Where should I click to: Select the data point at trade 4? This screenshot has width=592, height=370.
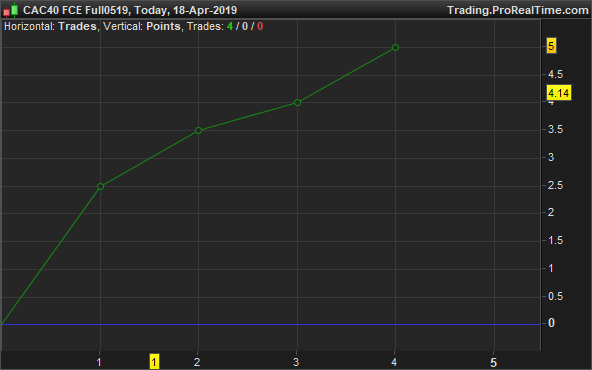click(395, 47)
